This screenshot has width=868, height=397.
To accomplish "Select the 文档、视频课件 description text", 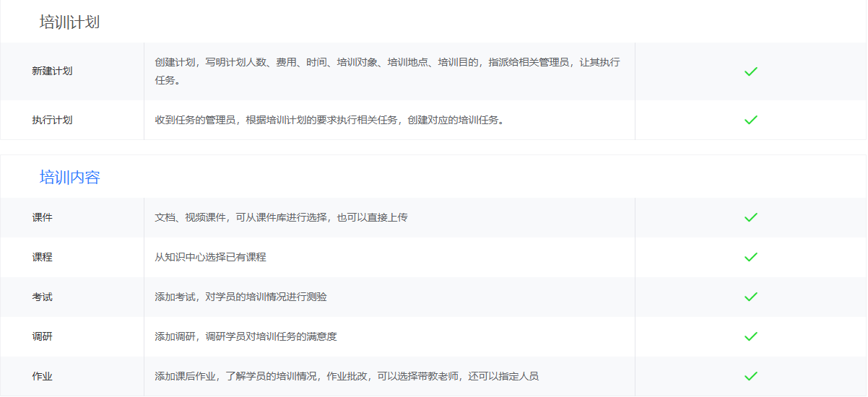I will coord(281,217).
